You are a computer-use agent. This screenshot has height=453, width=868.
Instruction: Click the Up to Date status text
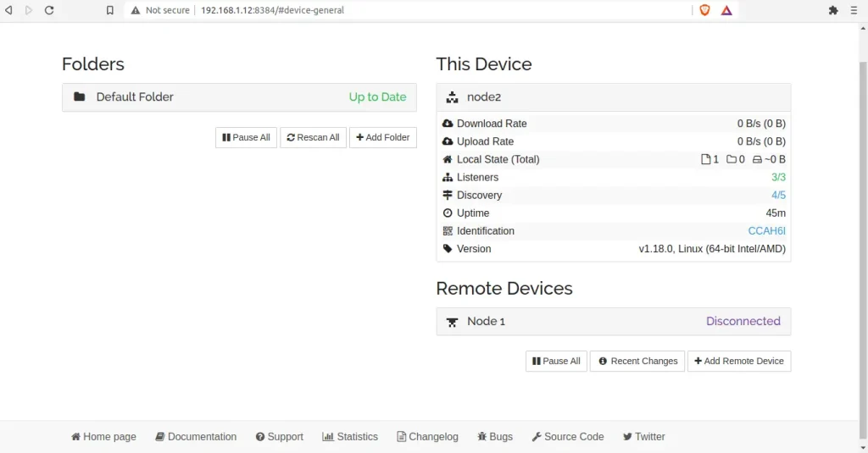(x=377, y=97)
